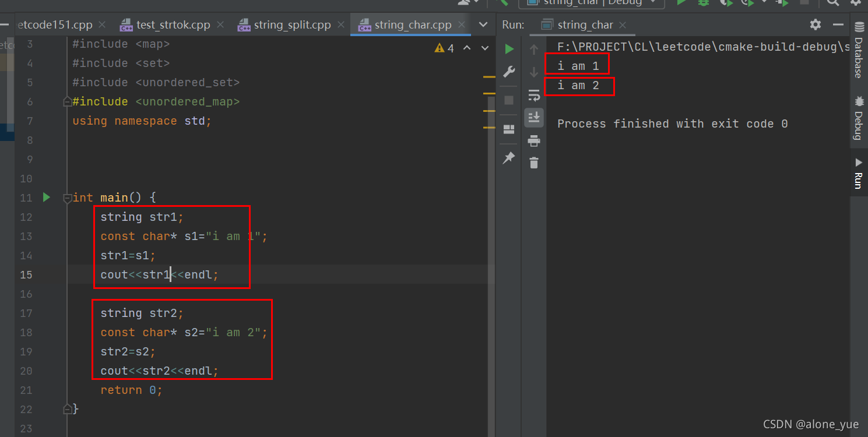Toggle scroll to end of console
This screenshot has width=868, height=437.
point(533,118)
